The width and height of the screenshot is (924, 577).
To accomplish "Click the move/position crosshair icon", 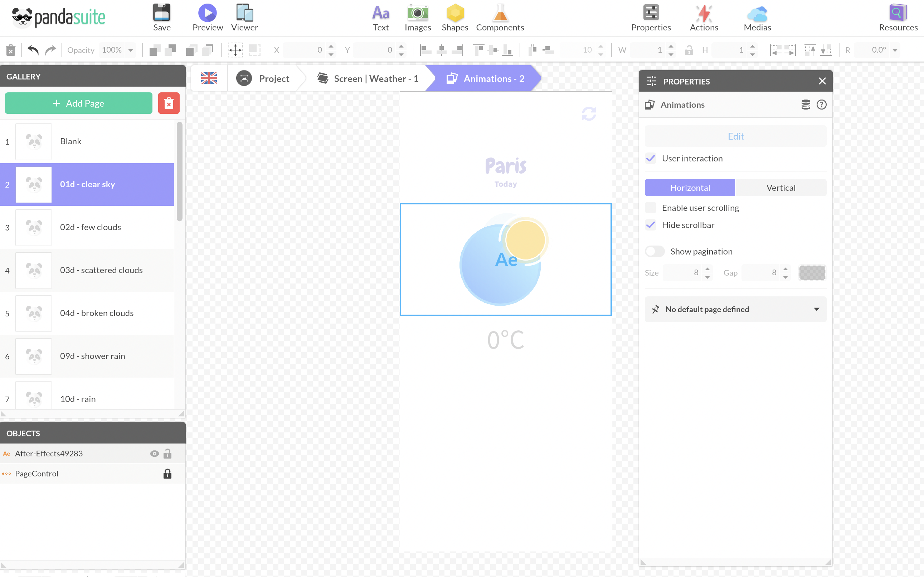I will (x=235, y=50).
